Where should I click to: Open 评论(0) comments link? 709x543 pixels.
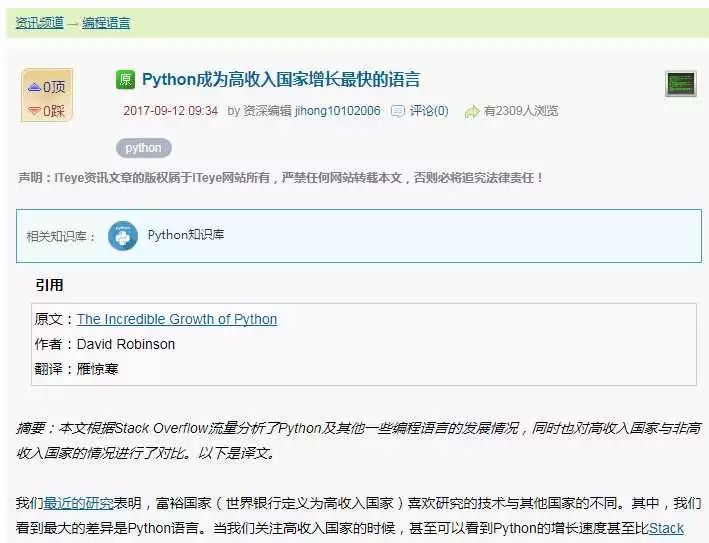(x=429, y=111)
